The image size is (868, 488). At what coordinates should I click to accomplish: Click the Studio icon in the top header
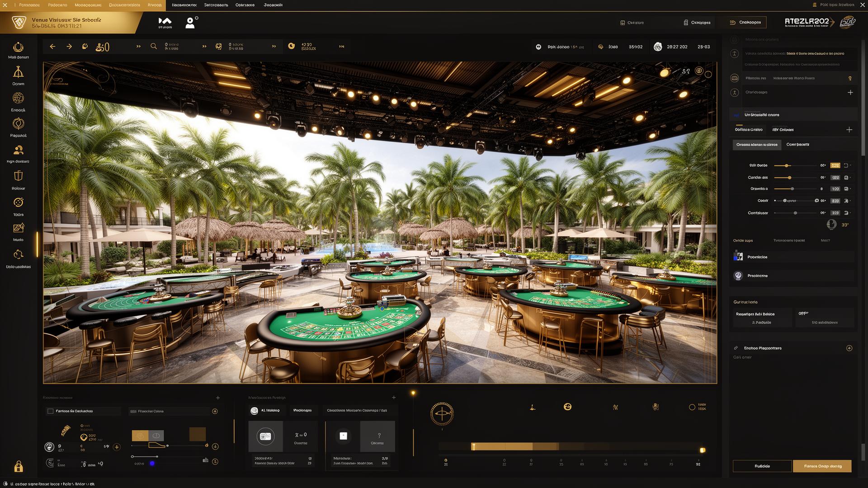[165, 21]
